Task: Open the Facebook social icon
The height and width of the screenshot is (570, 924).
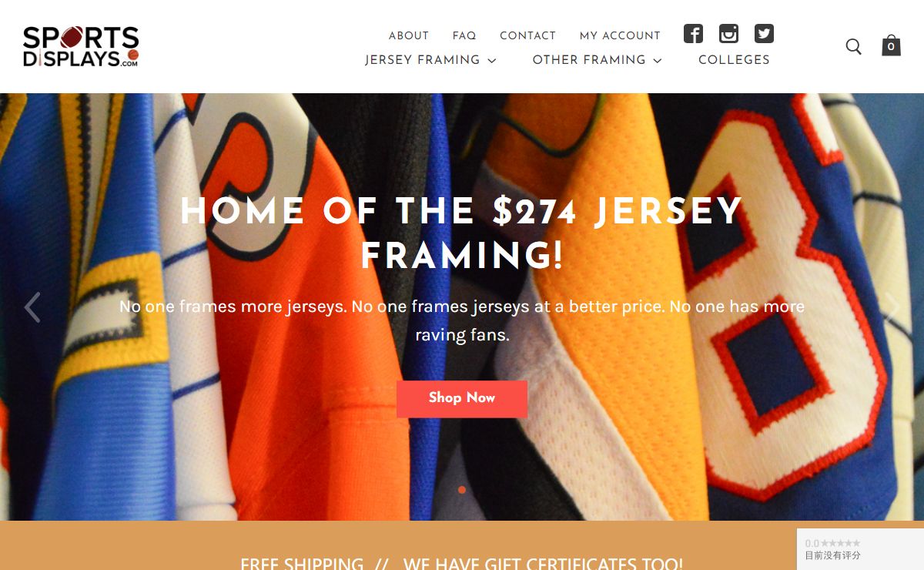Action: (694, 34)
